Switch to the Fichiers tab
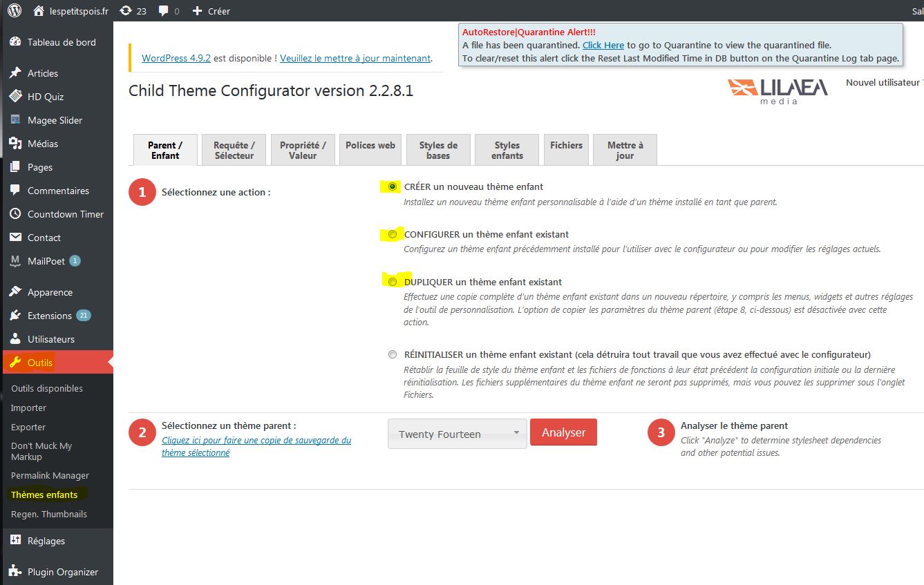The width and height of the screenshot is (924, 585). (566, 146)
